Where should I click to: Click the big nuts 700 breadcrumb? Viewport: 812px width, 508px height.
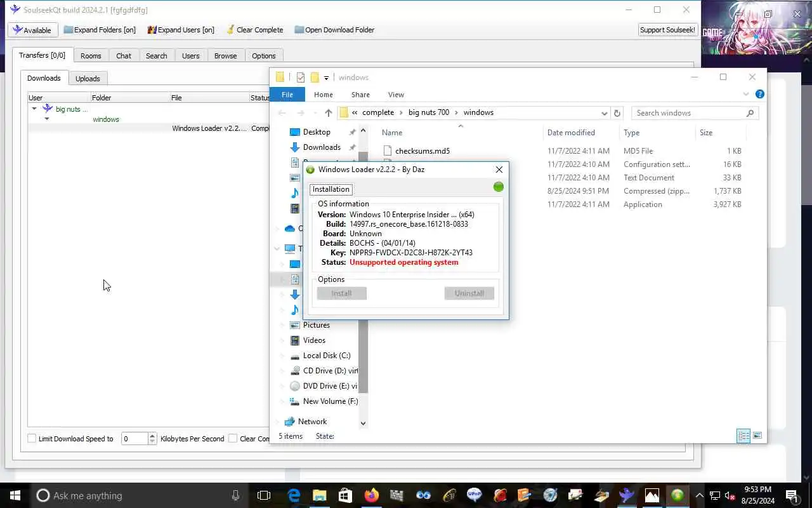coord(429,112)
